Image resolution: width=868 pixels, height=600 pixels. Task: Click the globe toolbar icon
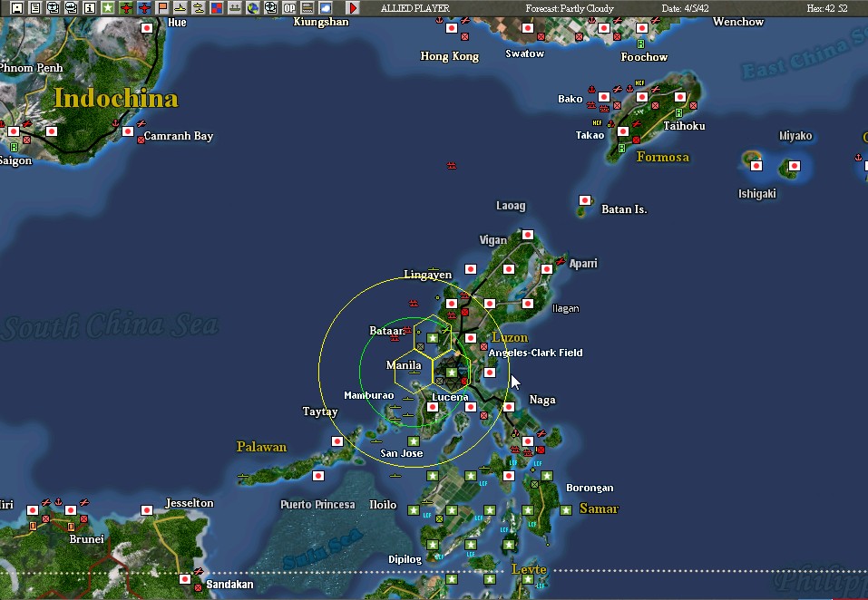[253, 8]
